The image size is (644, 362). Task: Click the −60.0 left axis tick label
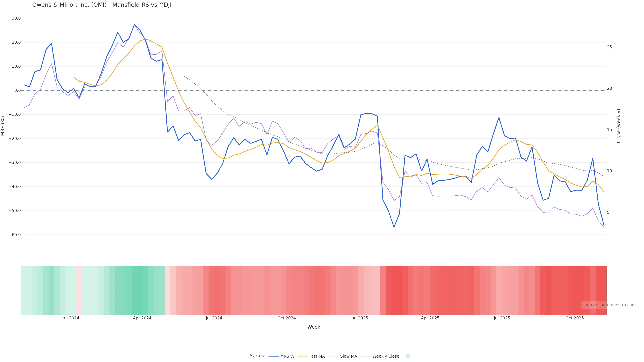(15, 235)
